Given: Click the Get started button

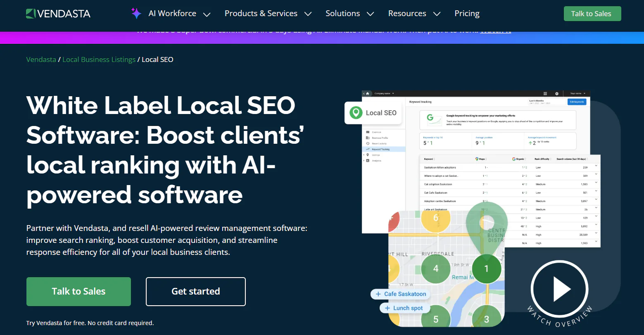Looking at the screenshot, I should point(196,292).
